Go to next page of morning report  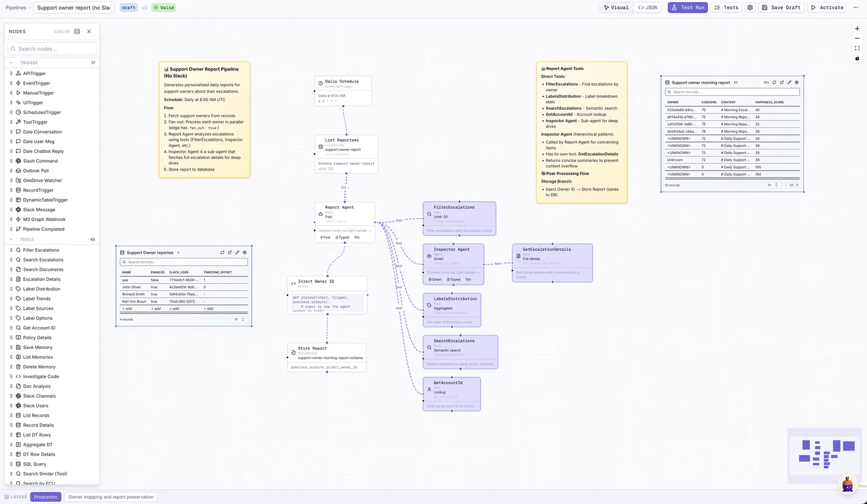[797, 185]
